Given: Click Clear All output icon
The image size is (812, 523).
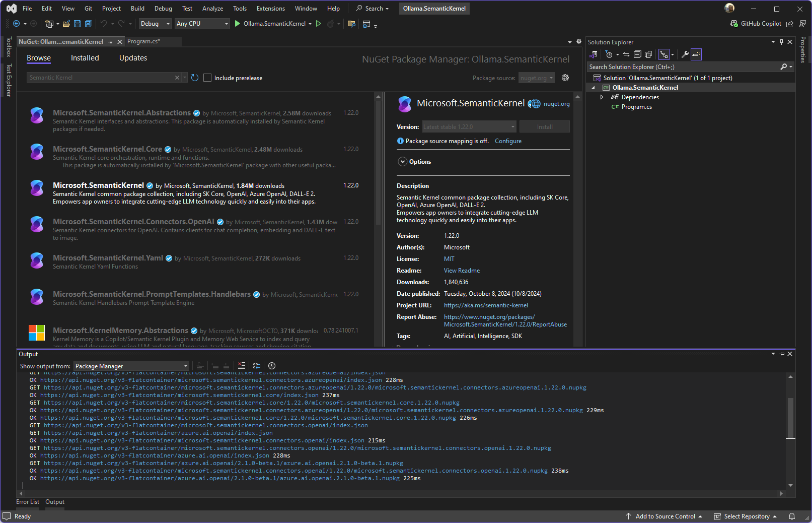Looking at the screenshot, I should [242, 366].
